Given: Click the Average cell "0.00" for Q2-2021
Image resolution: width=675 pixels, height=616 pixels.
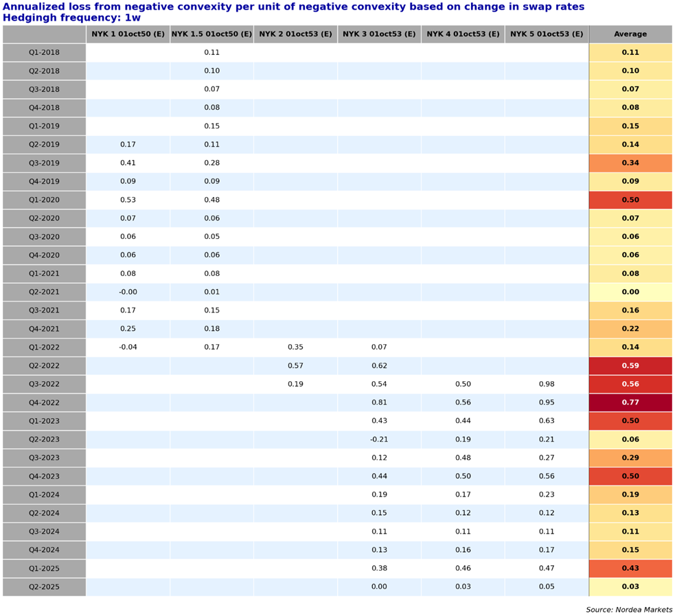Looking at the screenshot, I should point(630,292).
